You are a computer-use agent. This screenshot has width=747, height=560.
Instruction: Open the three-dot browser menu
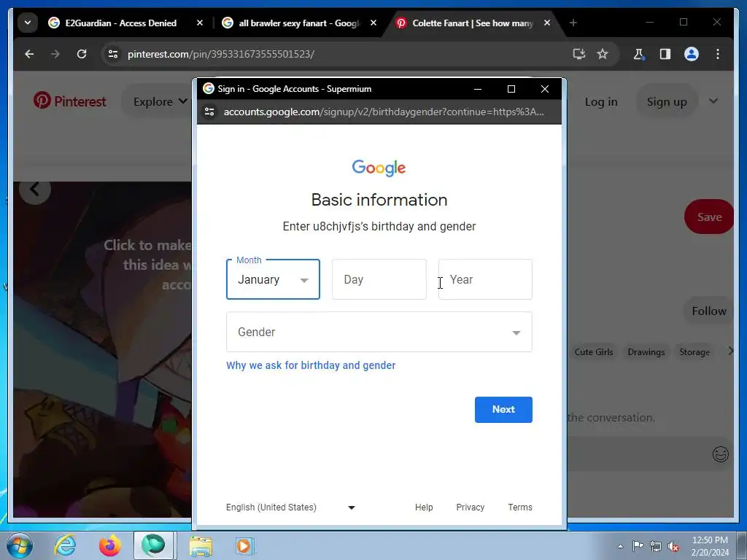(x=718, y=54)
